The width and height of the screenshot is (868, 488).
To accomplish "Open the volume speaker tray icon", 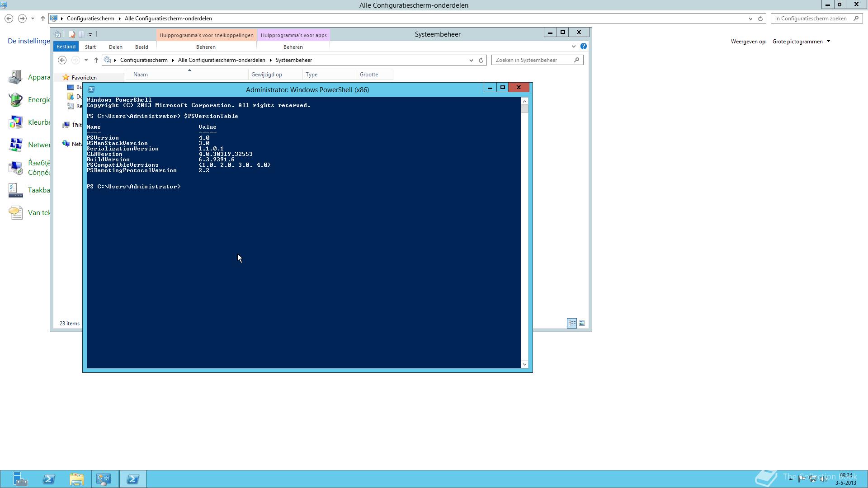I will (824, 479).
